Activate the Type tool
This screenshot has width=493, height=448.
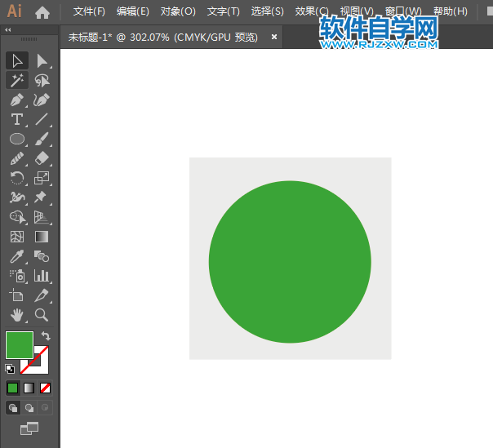(x=17, y=119)
